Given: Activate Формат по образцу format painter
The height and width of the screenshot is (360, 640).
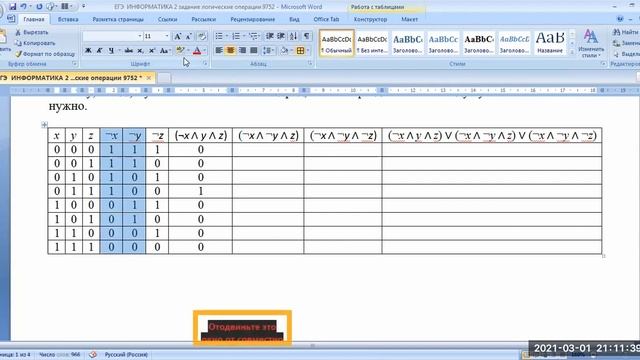Looking at the screenshot, I should pyautogui.click(x=45, y=54).
